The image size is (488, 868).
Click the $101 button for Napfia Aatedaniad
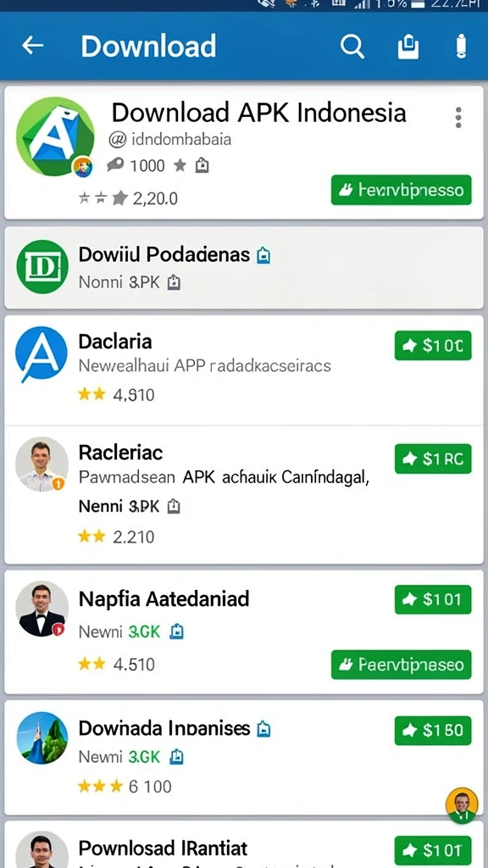tap(433, 599)
